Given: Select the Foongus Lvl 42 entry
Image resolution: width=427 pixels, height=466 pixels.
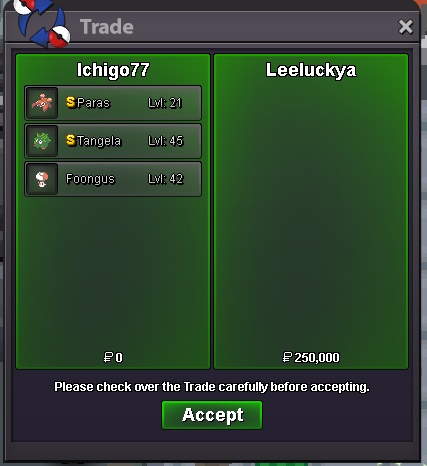Looking at the screenshot, I should 113,179.
